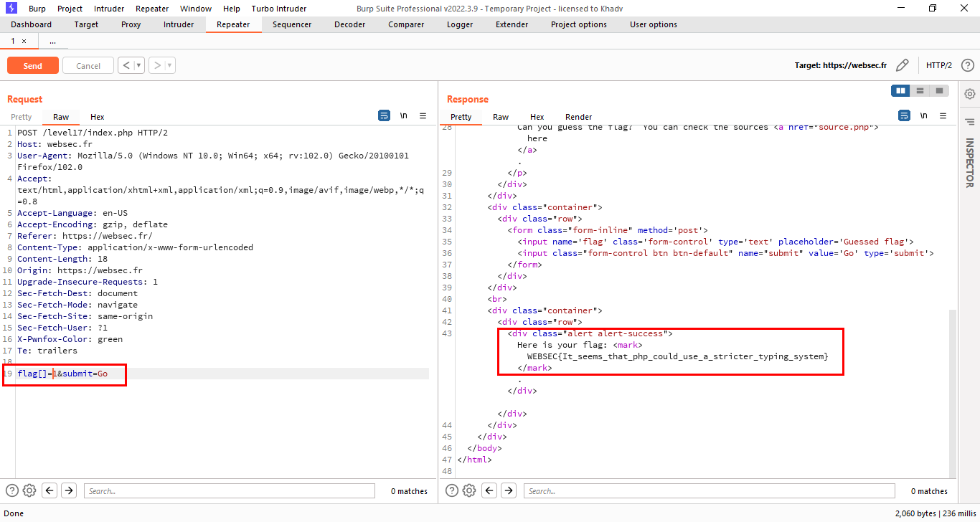Viewport: 980px width, 522px height.
Task: Open response search settings gear
Action: [x=469, y=490]
